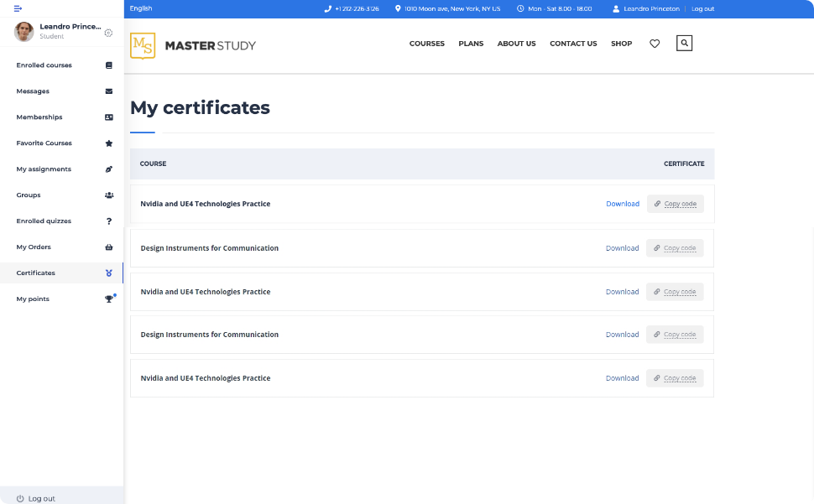Click Leandro's profile avatar in sidebar
814x504 pixels.
(x=24, y=32)
